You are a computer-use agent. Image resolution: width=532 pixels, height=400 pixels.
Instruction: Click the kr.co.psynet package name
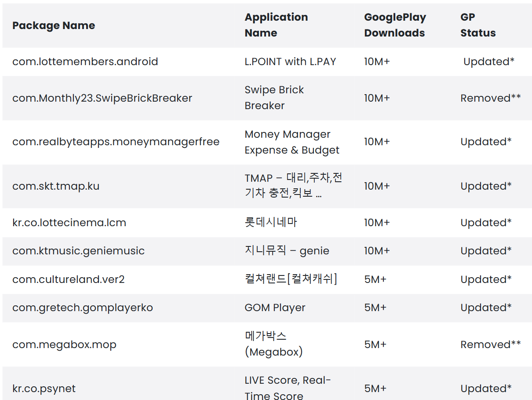[x=44, y=389]
